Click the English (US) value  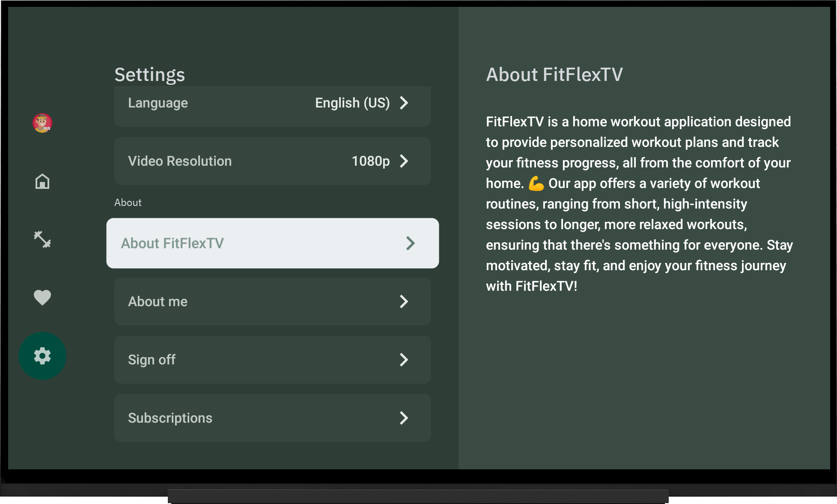click(x=352, y=103)
